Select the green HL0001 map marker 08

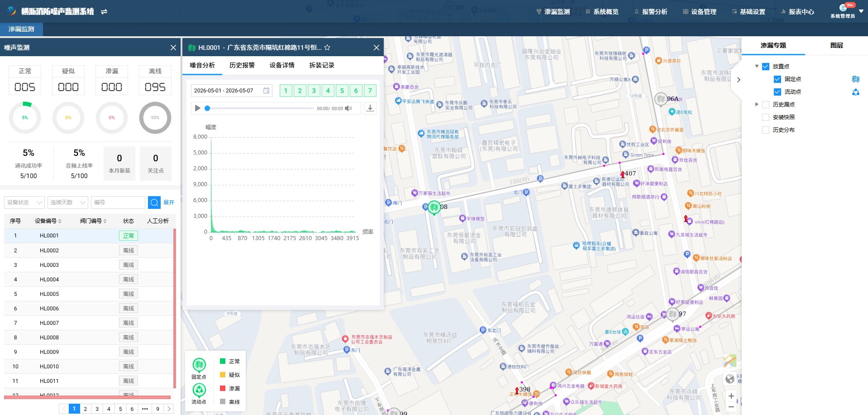click(x=434, y=207)
